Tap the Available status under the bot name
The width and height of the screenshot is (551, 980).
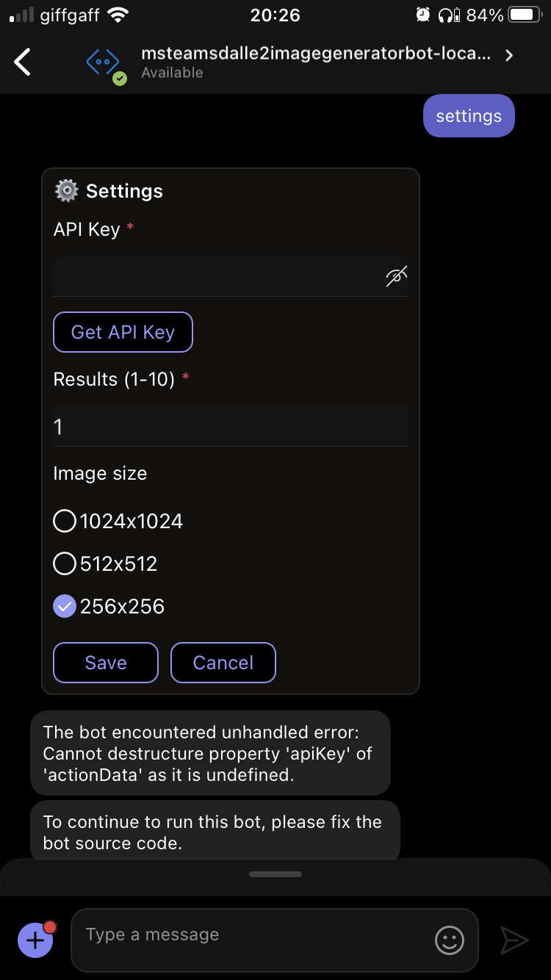pyautogui.click(x=172, y=73)
